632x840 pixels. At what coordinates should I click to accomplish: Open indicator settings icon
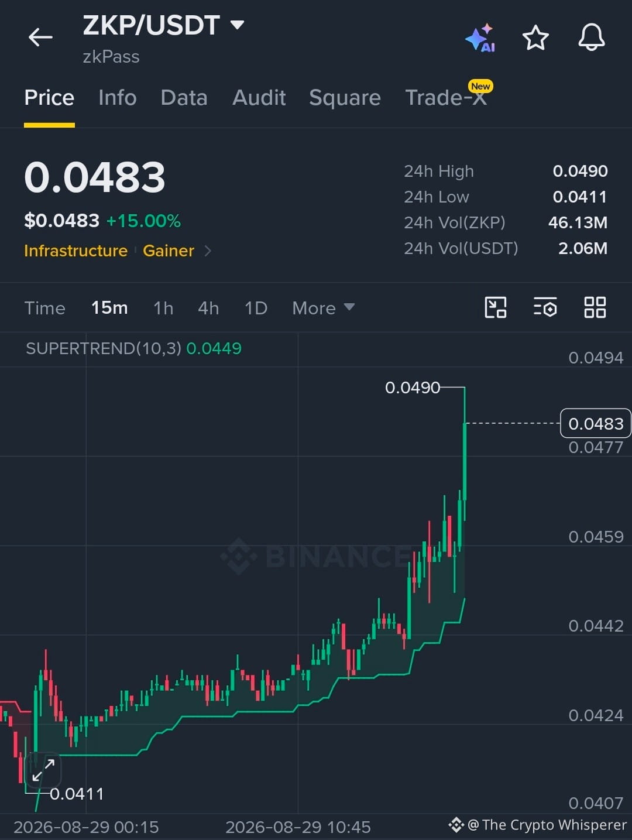(x=545, y=307)
